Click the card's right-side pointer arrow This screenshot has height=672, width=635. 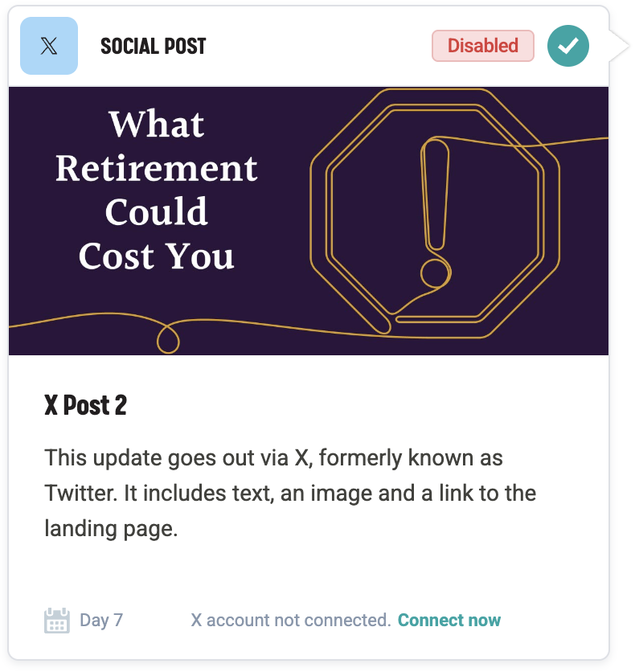[x=618, y=46]
